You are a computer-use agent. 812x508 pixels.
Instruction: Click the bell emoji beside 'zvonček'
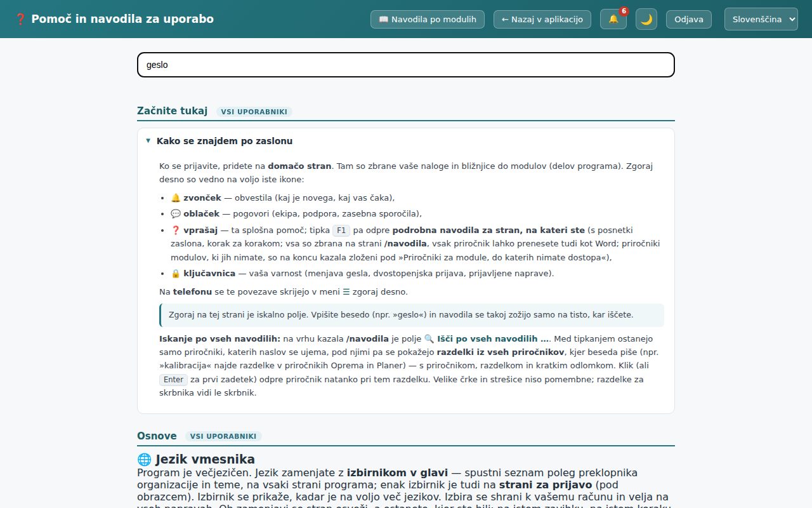(176, 198)
